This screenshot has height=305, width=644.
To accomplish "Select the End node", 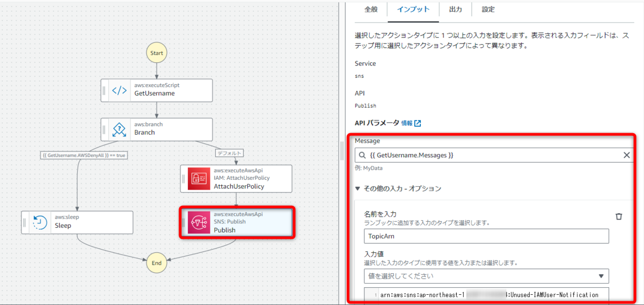I will pos(157,263).
